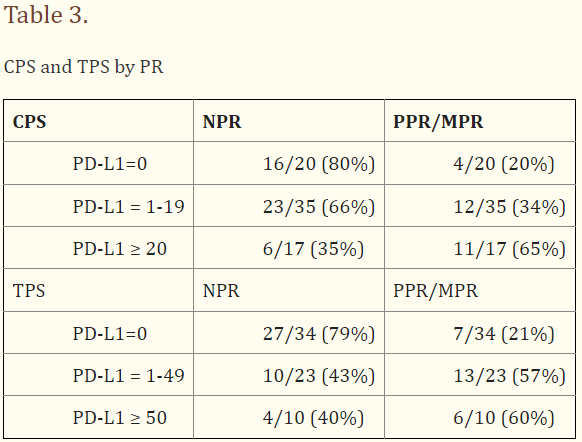Select the PD-L1 ≥ 20 row label

(x=120, y=249)
